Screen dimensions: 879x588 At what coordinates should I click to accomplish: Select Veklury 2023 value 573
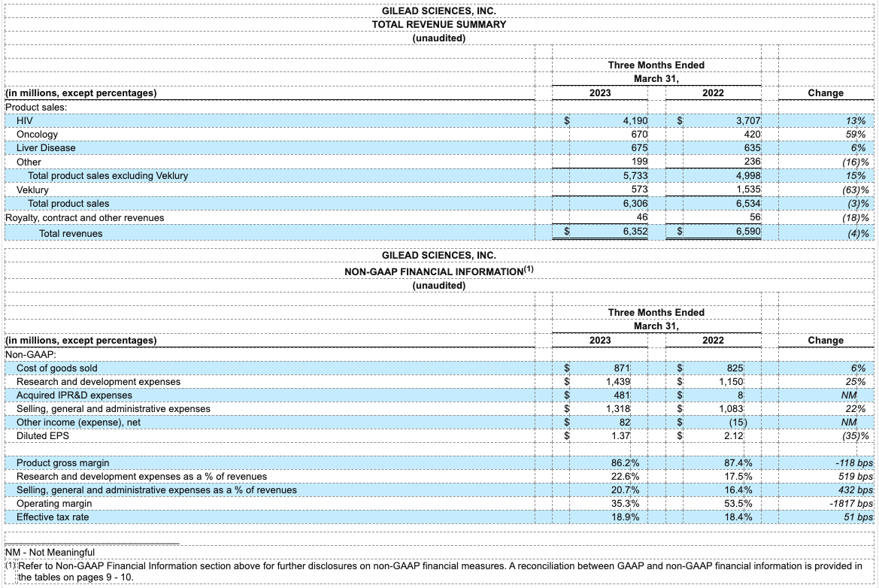(x=639, y=189)
